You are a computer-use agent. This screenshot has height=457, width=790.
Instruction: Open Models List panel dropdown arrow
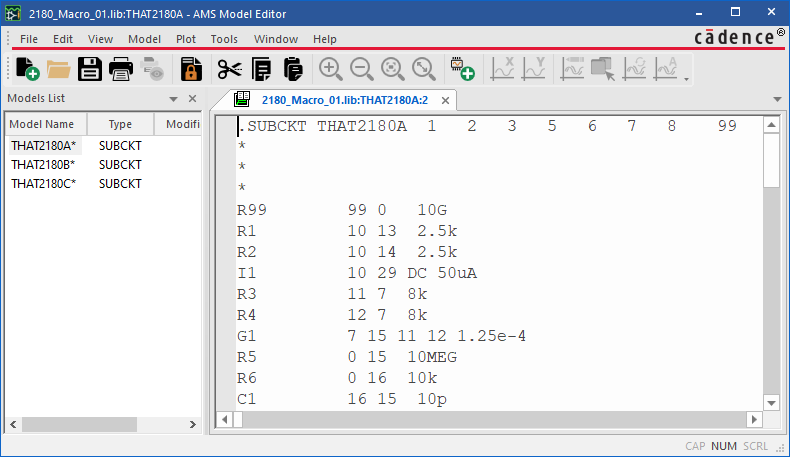point(173,99)
